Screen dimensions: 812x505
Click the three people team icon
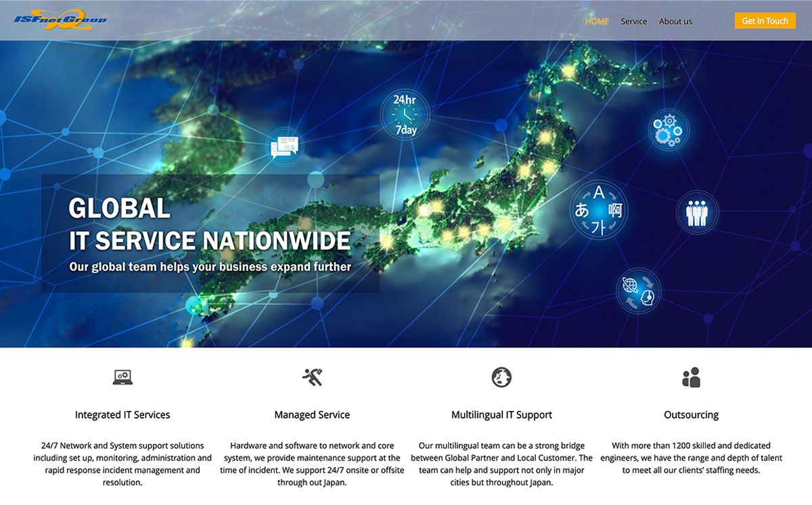(696, 213)
